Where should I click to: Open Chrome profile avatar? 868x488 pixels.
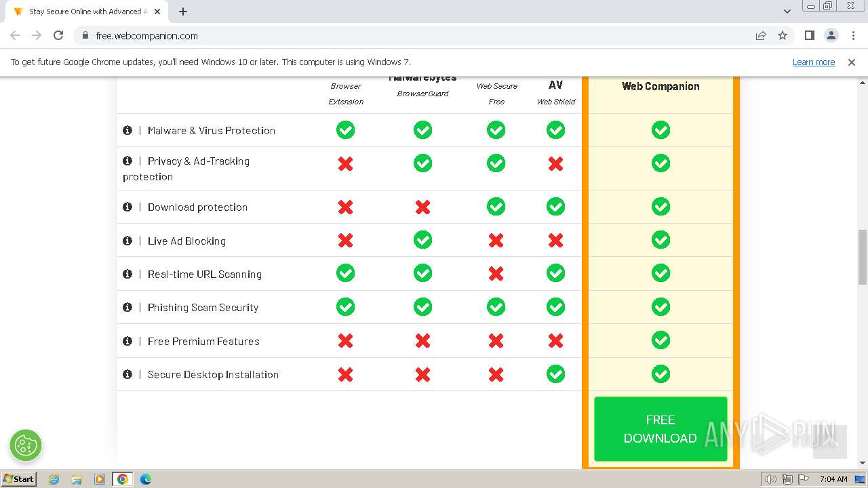831,35
